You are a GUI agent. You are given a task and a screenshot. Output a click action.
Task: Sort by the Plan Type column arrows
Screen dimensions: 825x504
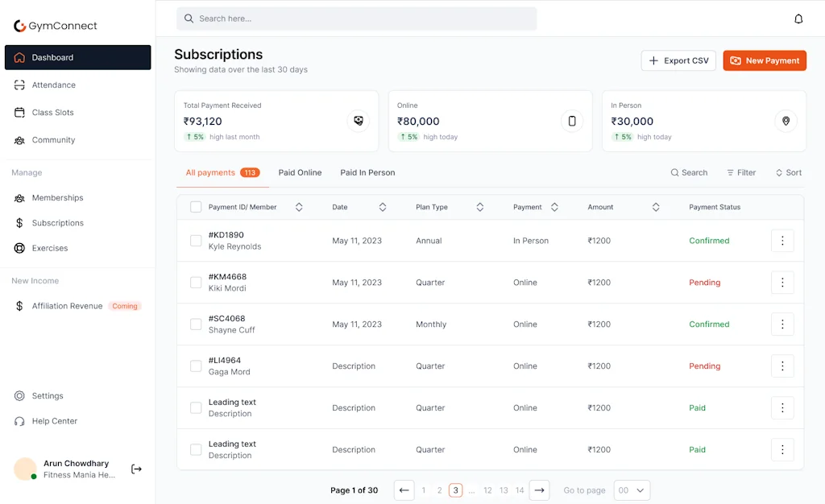[480, 207]
